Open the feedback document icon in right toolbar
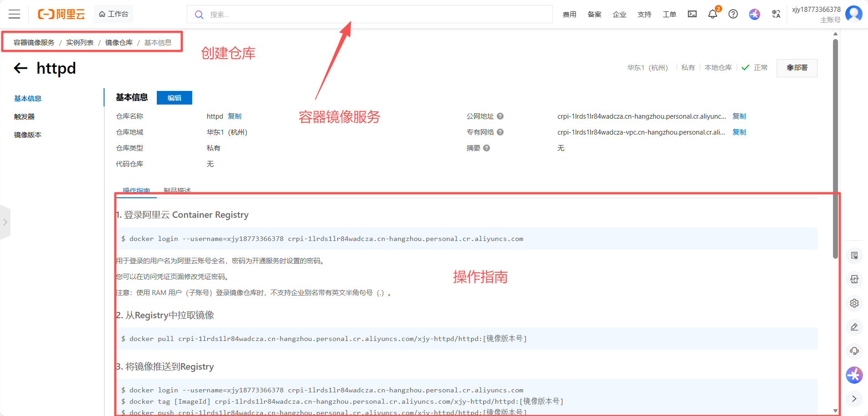Image resolution: width=868 pixels, height=416 pixels. click(854, 256)
